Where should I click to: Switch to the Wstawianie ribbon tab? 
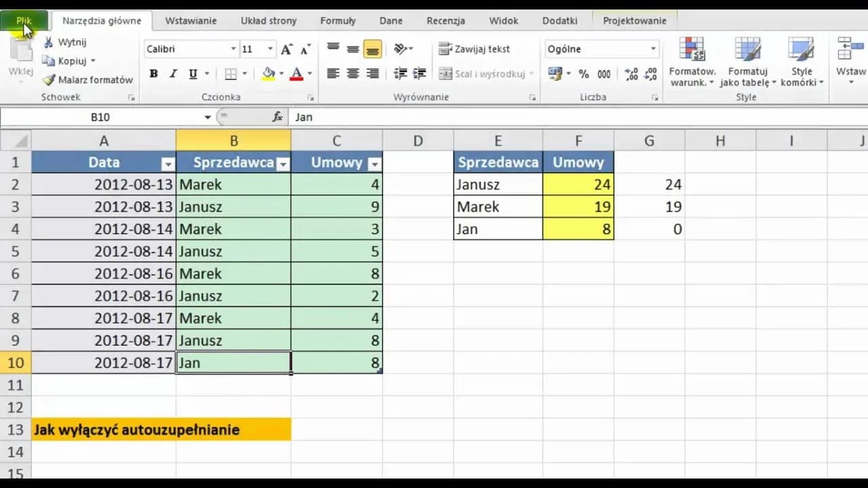[x=191, y=20]
